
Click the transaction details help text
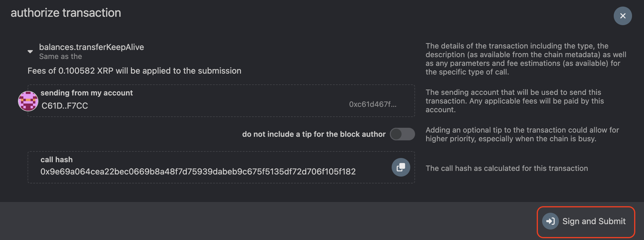[x=526, y=59]
